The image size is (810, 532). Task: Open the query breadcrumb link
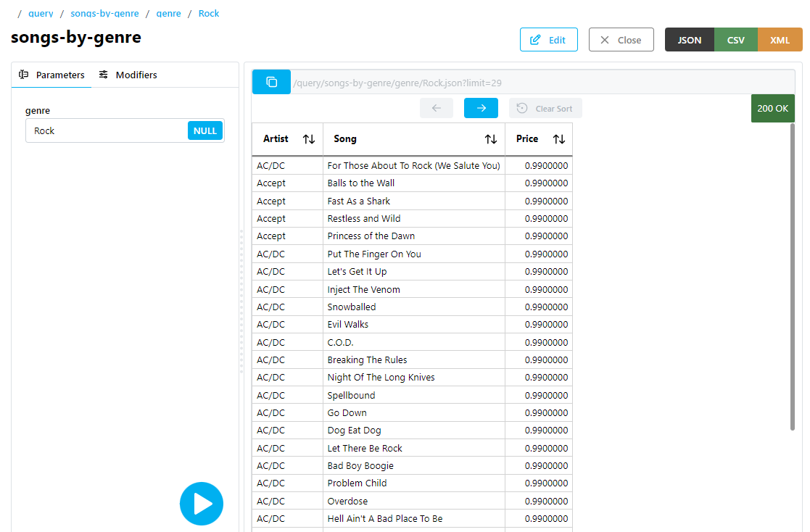click(x=41, y=14)
